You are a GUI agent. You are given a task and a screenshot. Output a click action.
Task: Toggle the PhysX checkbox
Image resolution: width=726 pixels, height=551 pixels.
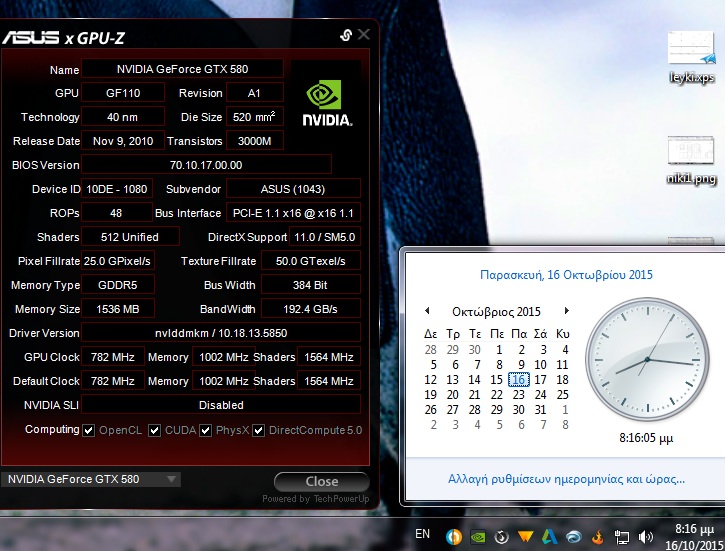pyautogui.click(x=206, y=431)
